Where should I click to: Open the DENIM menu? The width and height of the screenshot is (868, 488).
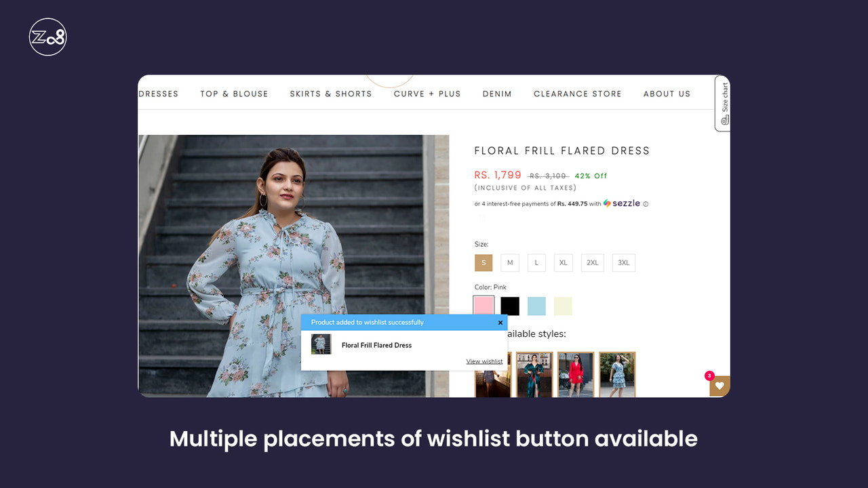coord(497,94)
